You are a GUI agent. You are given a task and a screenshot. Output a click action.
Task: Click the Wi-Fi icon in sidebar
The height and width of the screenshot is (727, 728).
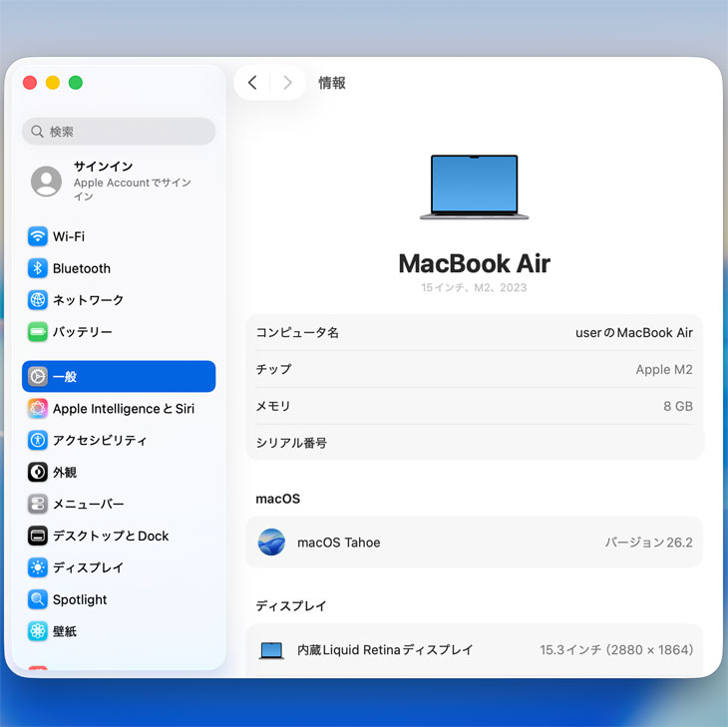pos(38,236)
